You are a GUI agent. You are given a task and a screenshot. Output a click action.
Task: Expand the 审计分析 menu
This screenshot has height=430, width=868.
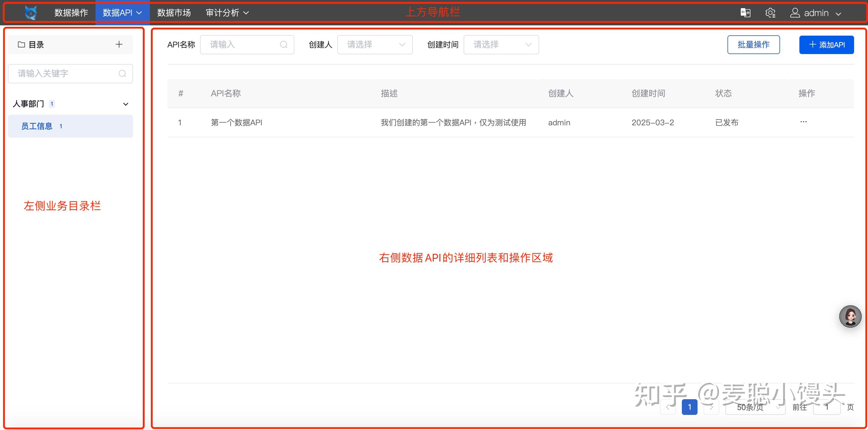228,13
